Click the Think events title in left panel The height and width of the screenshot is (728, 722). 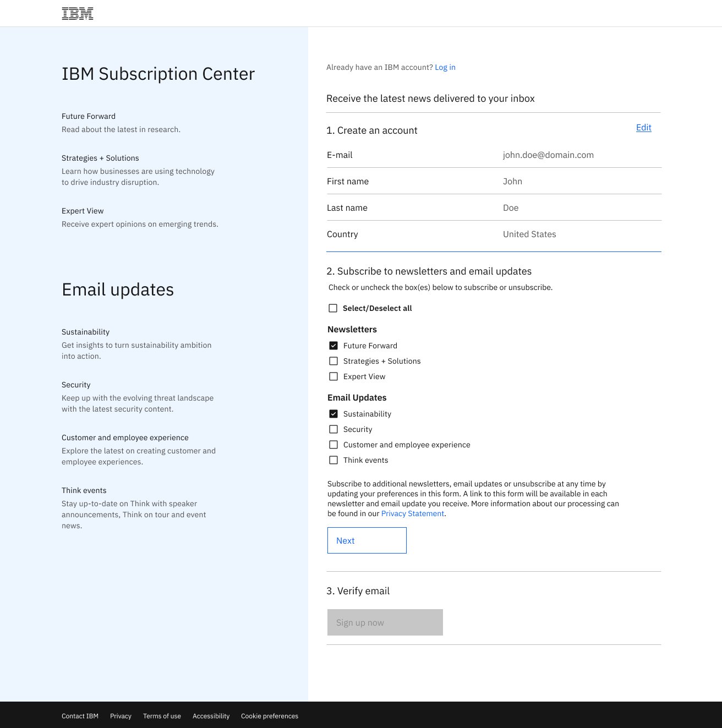tap(84, 490)
